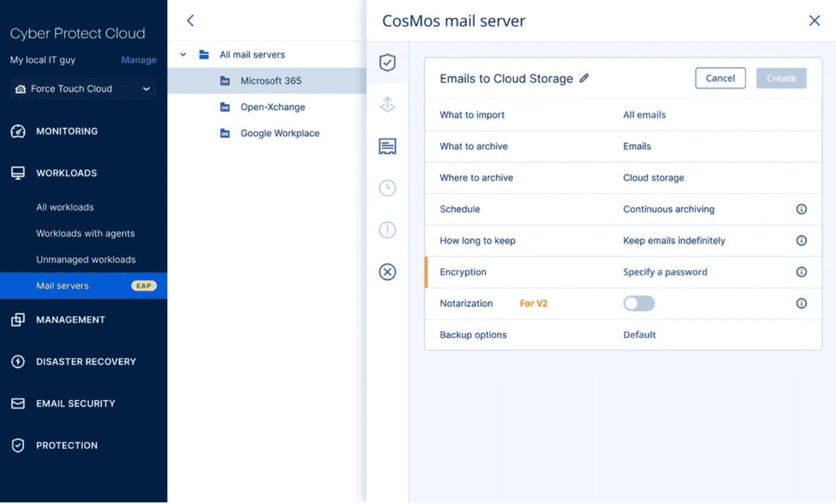Click the Cyber Protect Cloud logo text
Screen dimensions: 836x504
(x=78, y=34)
